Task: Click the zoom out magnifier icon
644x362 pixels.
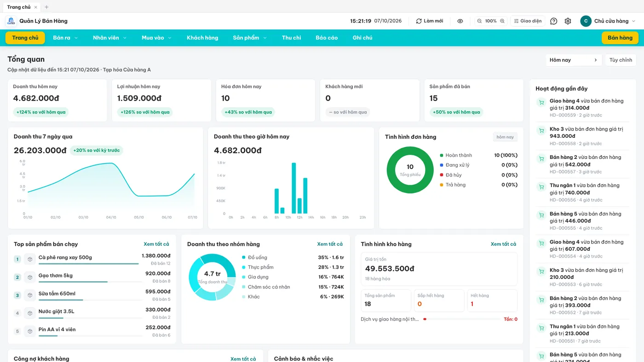Action: (479, 21)
